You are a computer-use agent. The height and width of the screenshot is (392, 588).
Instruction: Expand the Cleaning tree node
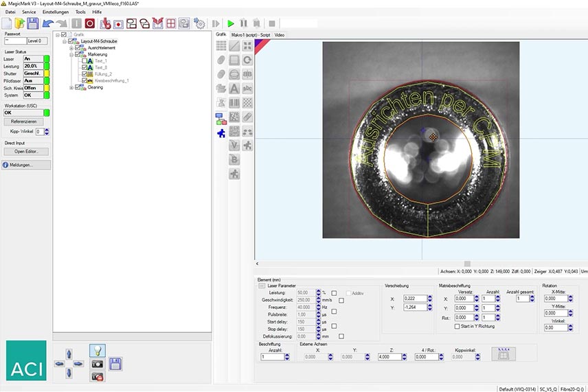[x=71, y=87]
